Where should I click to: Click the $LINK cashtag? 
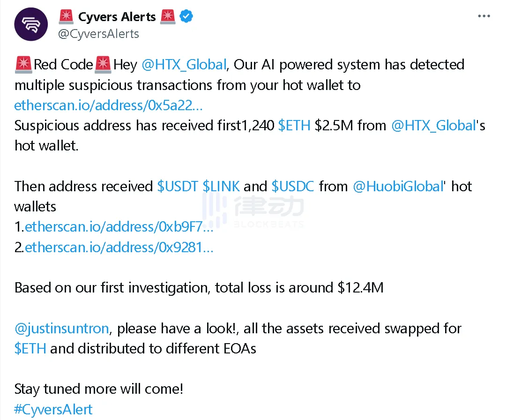pos(221,186)
